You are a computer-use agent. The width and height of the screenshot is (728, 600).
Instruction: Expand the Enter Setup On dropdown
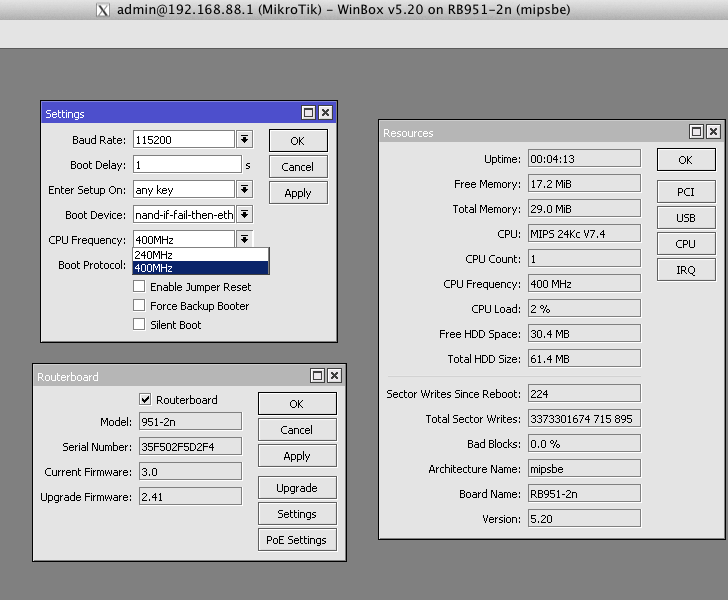(x=245, y=189)
